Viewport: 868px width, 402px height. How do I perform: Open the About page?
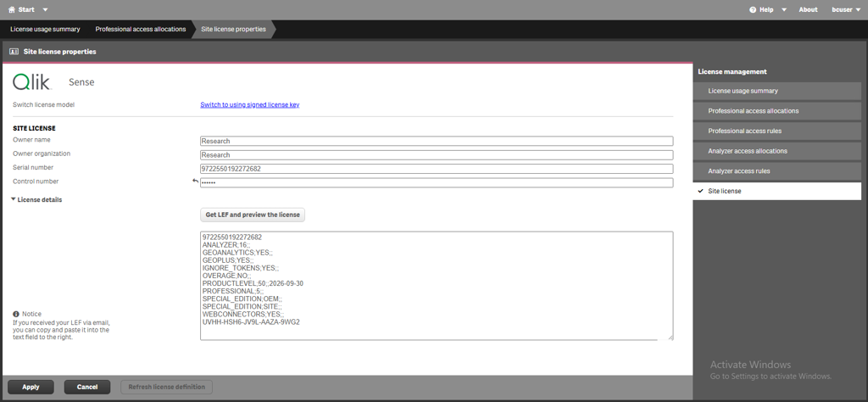pos(808,10)
